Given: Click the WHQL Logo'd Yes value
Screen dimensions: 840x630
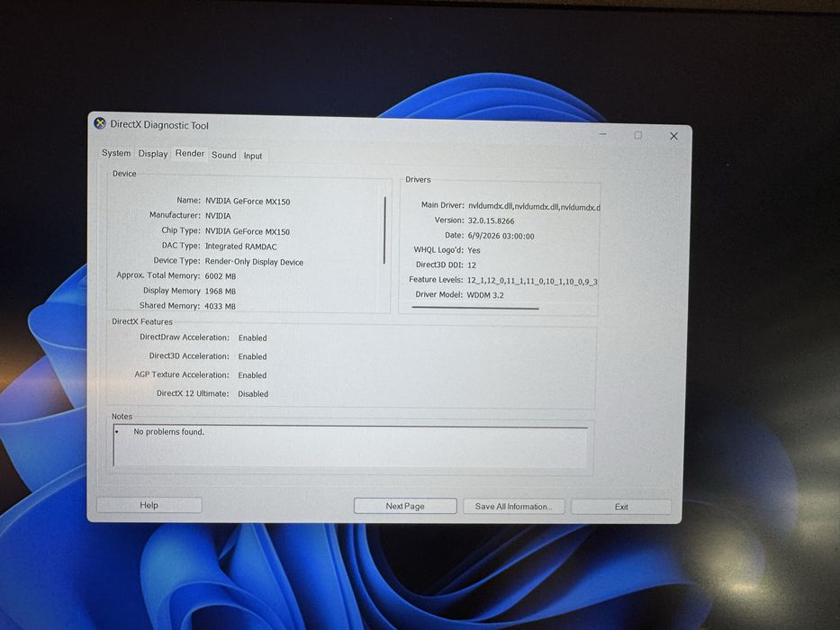Looking at the screenshot, I should (474, 250).
